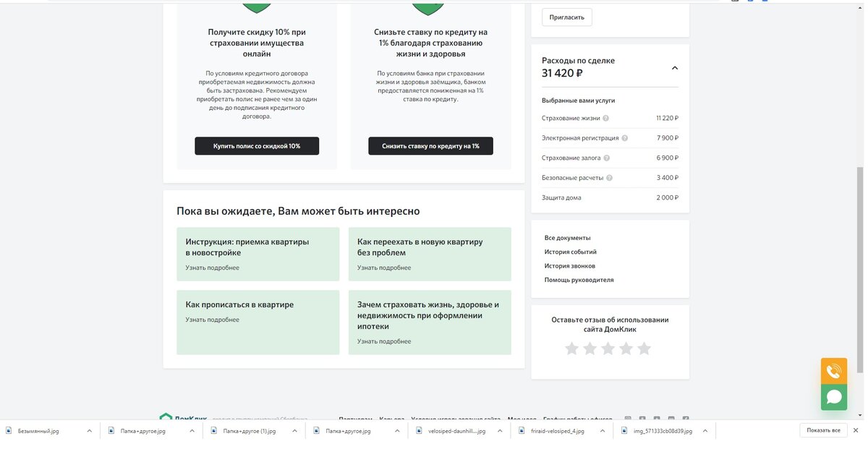Click the price 3 400 ₽
The width and height of the screenshot is (868, 470).
pos(668,177)
